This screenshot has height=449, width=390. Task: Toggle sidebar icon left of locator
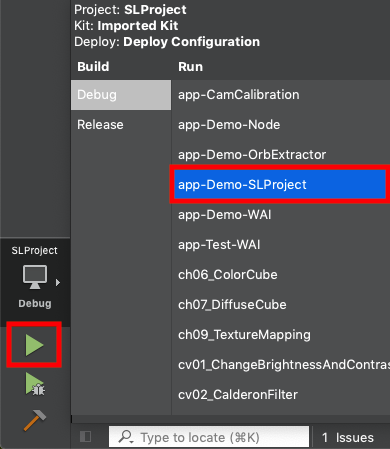click(86, 436)
